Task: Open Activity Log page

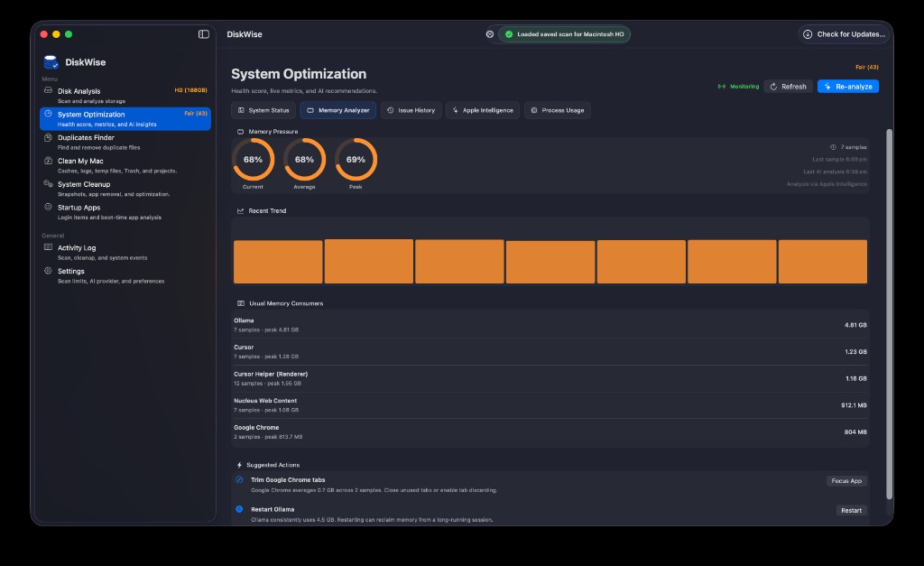Action: pyautogui.click(x=125, y=253)
